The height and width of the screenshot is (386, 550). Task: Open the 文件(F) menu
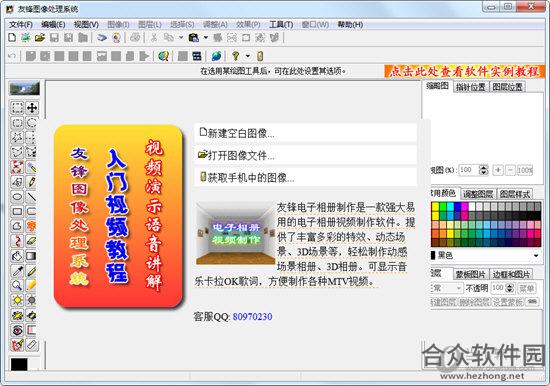(x=21, y=25)
